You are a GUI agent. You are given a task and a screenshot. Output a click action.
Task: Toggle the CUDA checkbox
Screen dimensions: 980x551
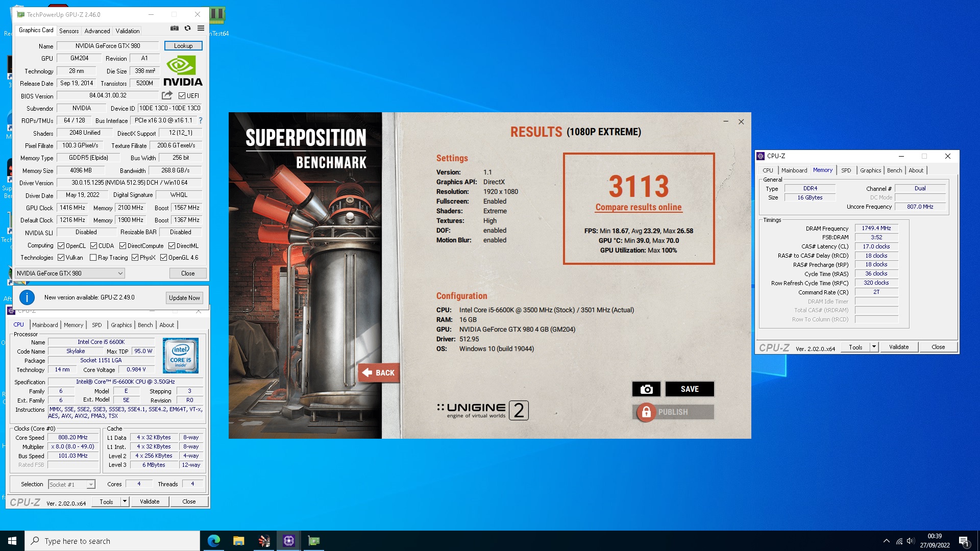click(x=94, y=246)
